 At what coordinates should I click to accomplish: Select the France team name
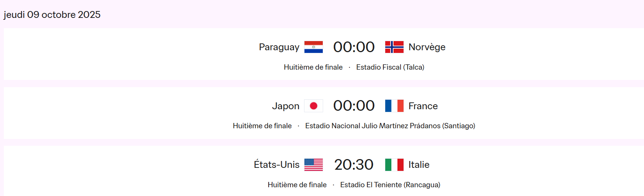(423, 106)
